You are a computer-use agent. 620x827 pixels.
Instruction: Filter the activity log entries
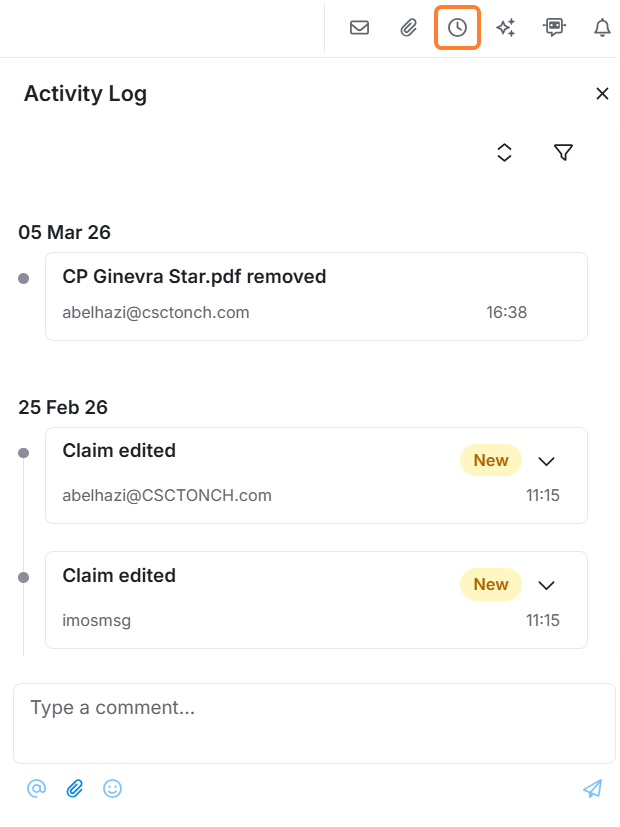(564, 152)
